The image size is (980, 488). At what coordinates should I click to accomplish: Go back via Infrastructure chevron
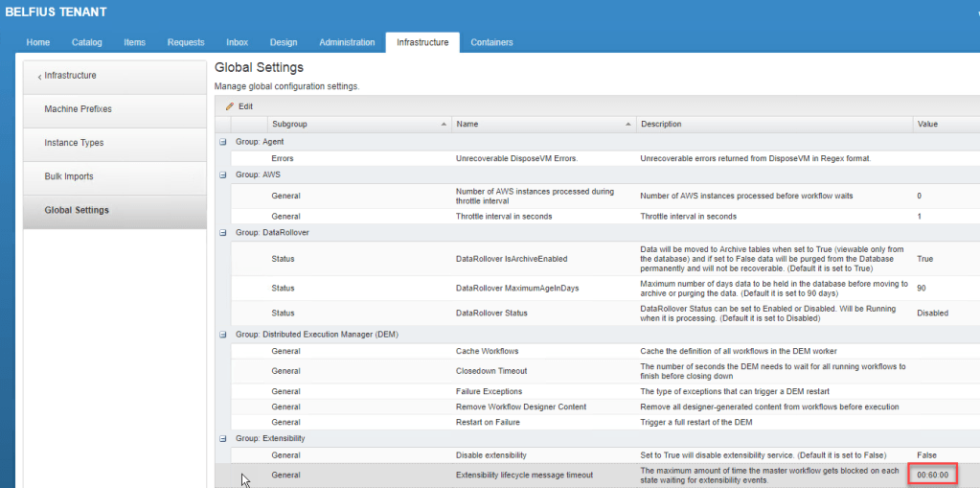pyautogui.click(x=39, y=76)
